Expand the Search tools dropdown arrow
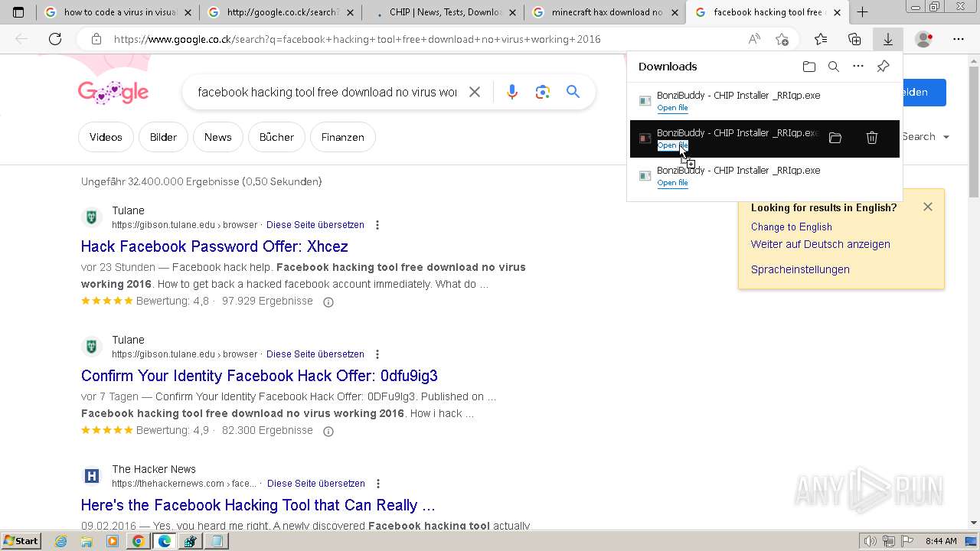Image resolution: width=980 pixels, height=551 pixels. click(x=946, y=137)
